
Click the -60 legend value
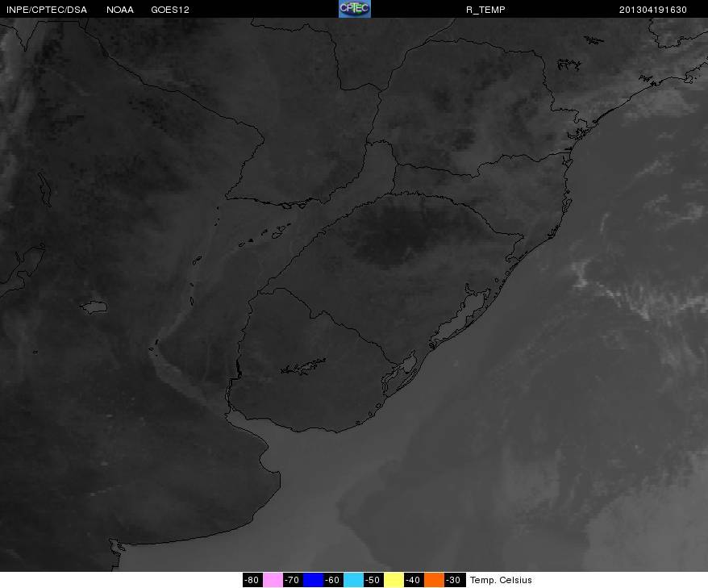pos(333,580)
